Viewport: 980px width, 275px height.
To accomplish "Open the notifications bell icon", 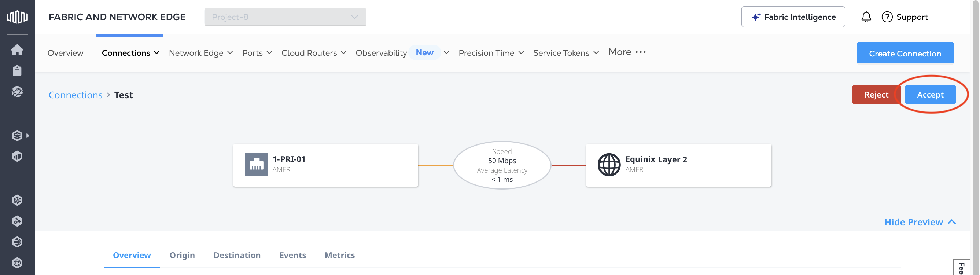I will (866, 17).
